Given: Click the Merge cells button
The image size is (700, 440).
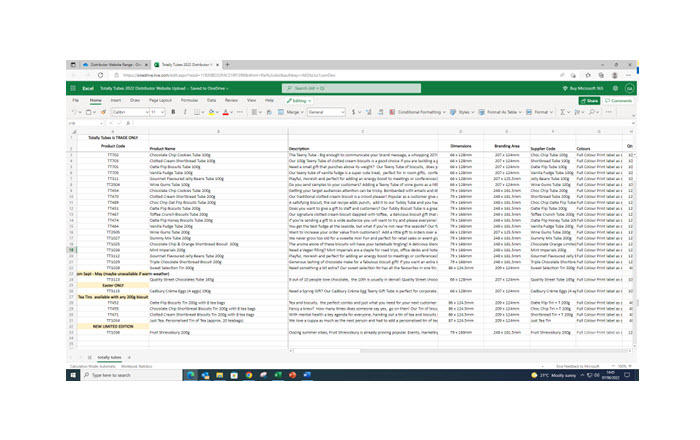Looking at the screenshot, I should [x=288, y=112].
